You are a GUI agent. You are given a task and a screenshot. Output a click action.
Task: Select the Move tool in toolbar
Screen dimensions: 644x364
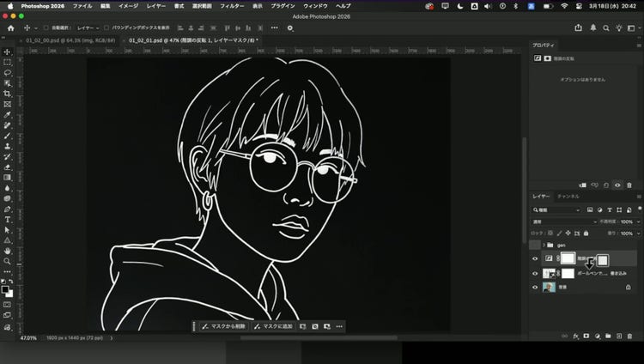pos(7,51)
